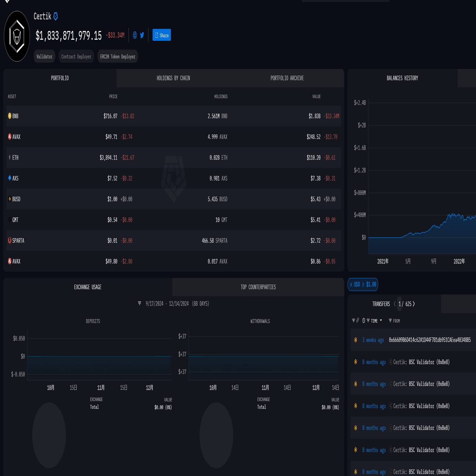Click the 2.561M BNB holdings cell
This screenshot has height=476, width=476.
tap(217, 116)
